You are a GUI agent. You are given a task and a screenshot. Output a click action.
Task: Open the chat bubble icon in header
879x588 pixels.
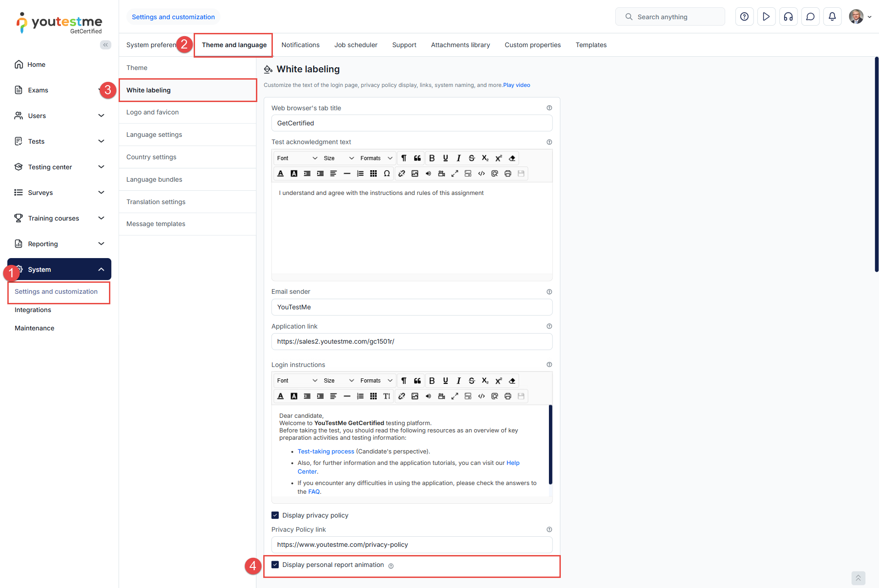click(x=810, y=17)
